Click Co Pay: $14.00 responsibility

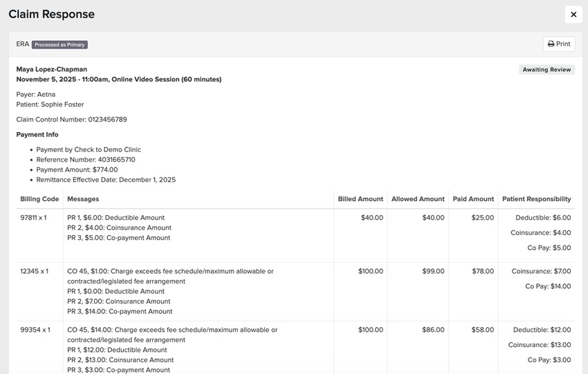[x=548, y=286]
